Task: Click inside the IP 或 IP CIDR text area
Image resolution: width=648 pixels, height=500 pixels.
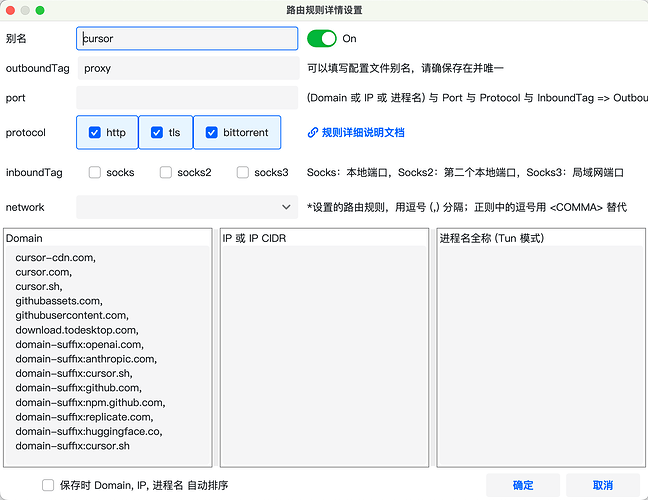Action: pyautogui.click(x=324, y=355)
